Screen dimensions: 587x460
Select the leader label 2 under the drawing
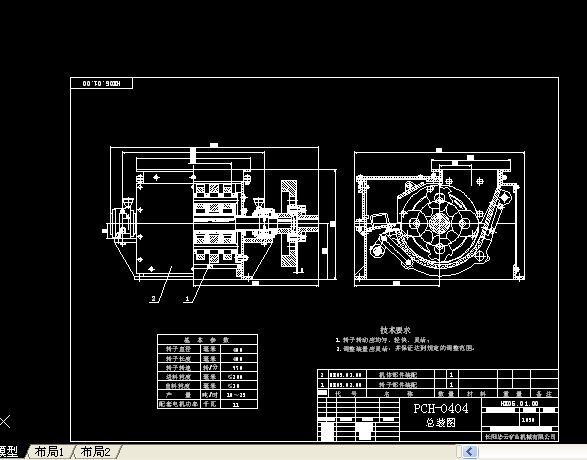click(153, 298)
